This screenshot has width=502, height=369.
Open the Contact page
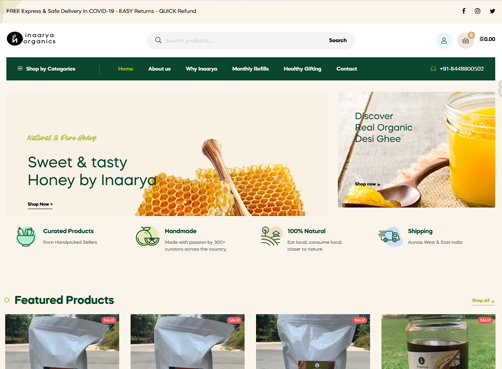click(x=347, y=69)
